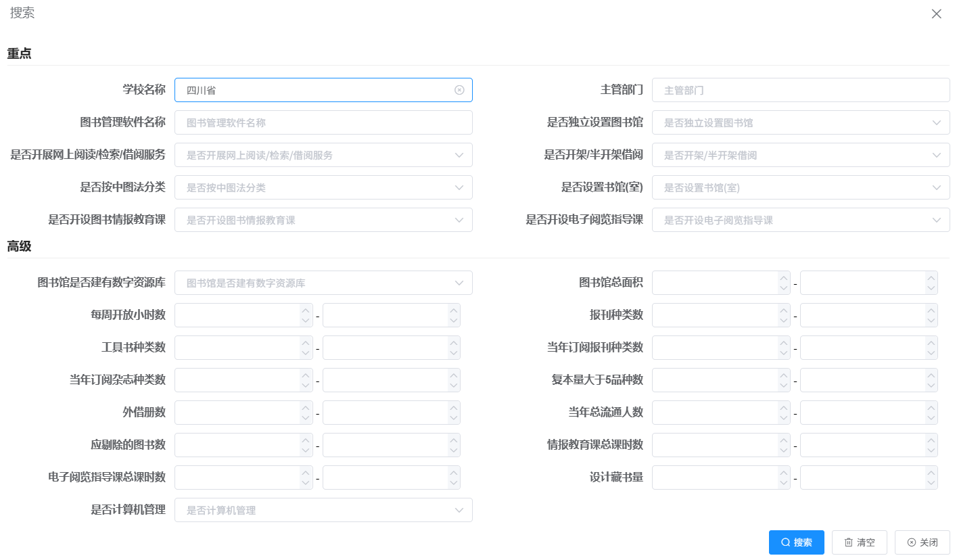Click the blue 搜索 button
Viewport: 957px width, 560px height.
pyautogui.click(x=796, y=542)
